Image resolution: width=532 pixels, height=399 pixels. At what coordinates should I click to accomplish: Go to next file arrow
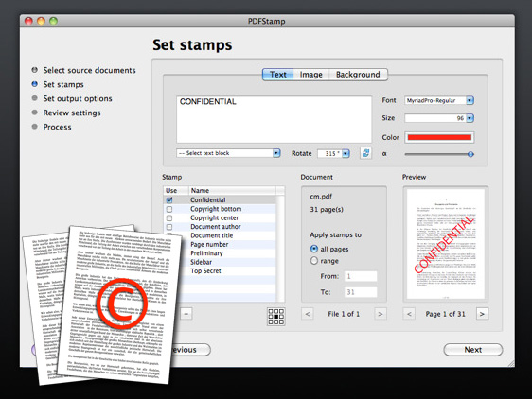pos(381,314)
